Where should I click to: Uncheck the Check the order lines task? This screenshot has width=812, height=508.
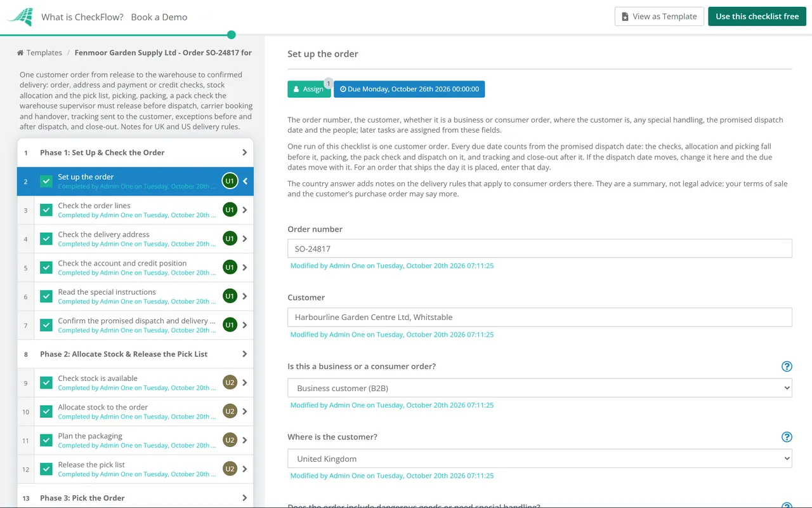pyautogui.click(x=46, y=210)
